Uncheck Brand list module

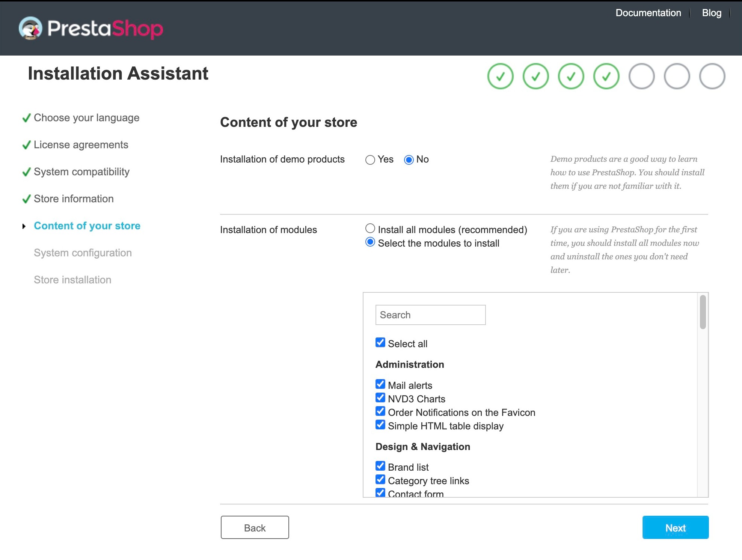(380, 466)
